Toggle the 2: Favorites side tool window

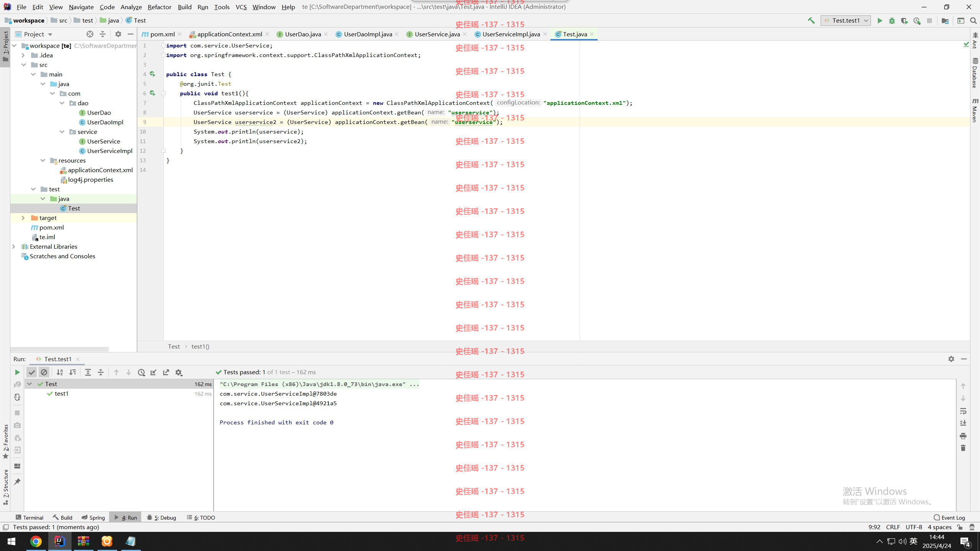5,442
